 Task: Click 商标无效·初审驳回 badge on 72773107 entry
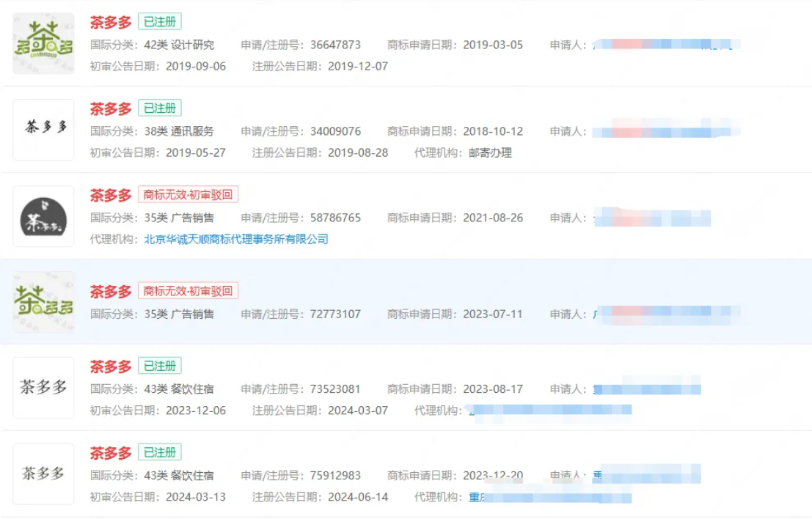tap(188, 291)
